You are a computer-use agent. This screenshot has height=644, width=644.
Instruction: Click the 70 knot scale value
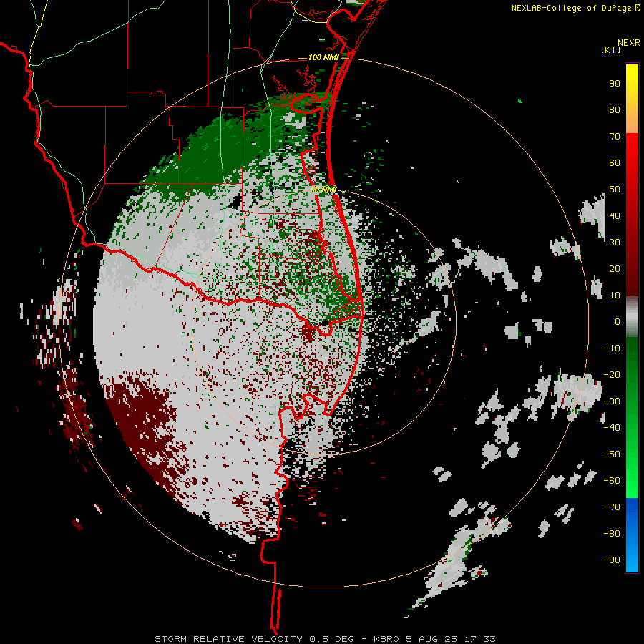615,137
